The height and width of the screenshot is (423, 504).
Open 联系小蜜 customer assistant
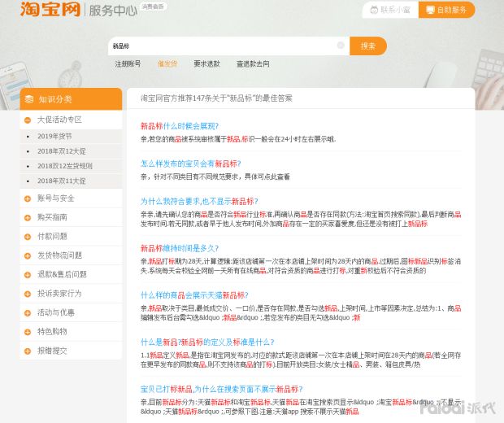point(390,10)
